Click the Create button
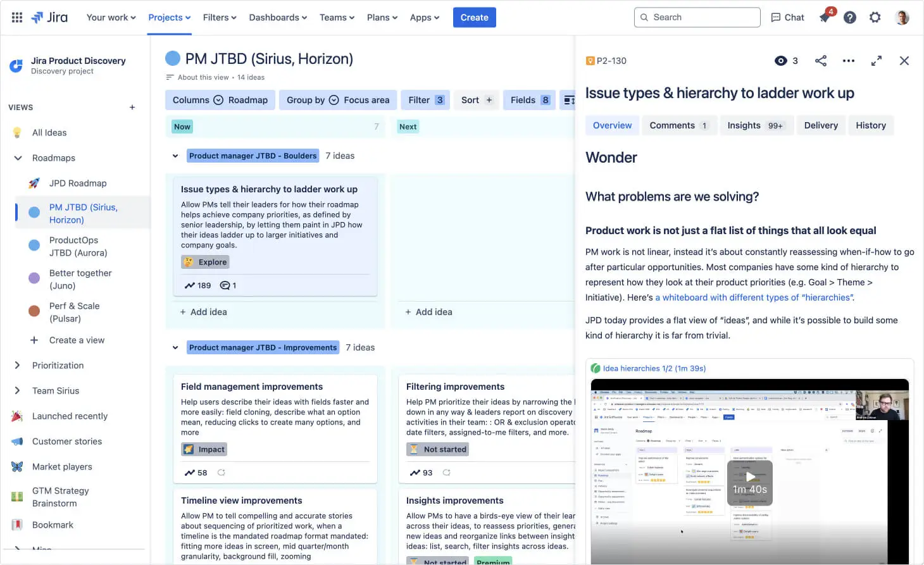 [x=474, y=17]
